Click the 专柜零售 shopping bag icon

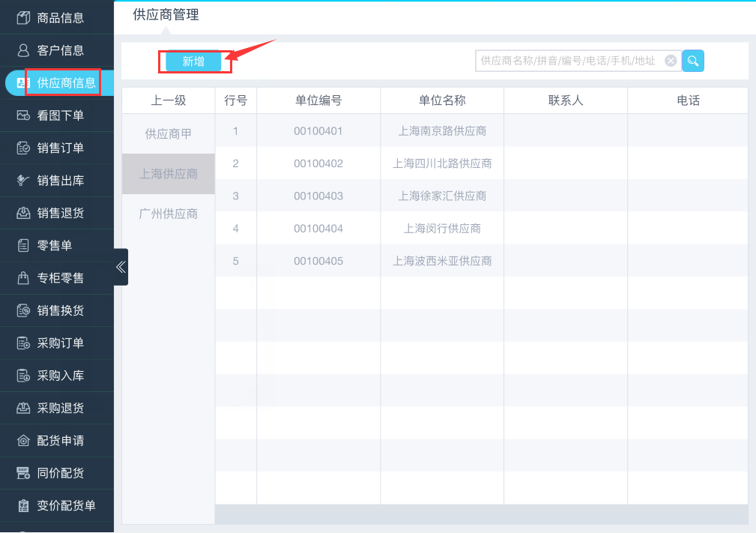pos(23,278)
